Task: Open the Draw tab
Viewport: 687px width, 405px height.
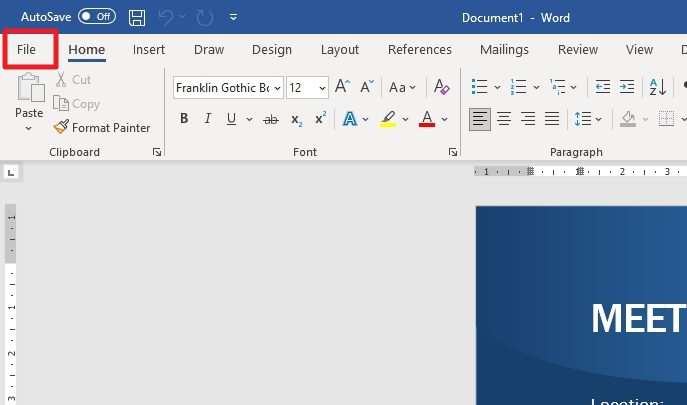Action: (x=209, y=50)
